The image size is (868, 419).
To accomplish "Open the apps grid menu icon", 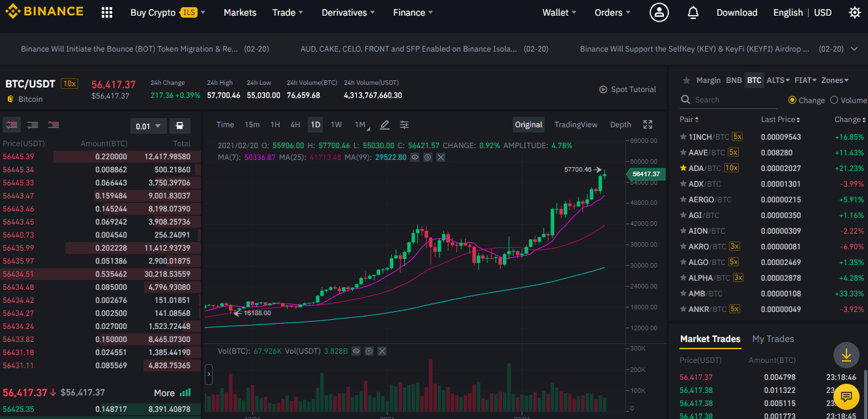I will [107, 12].
